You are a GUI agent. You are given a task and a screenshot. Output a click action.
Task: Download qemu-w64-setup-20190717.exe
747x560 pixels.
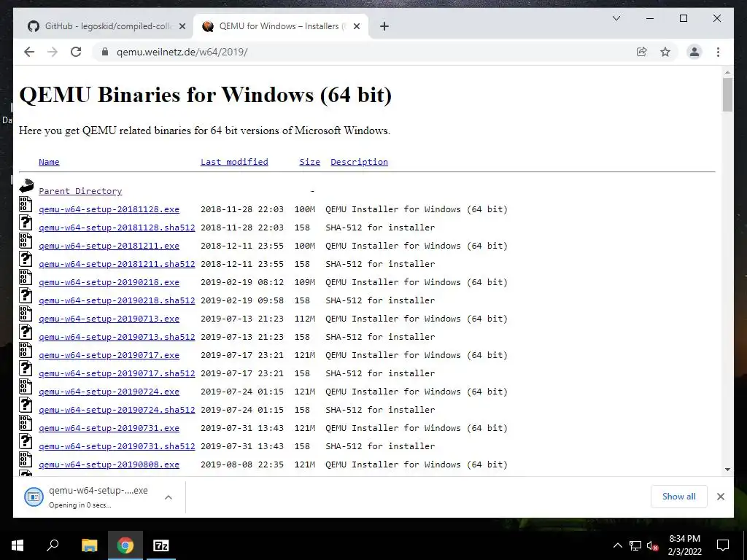(x=109, y=355)
